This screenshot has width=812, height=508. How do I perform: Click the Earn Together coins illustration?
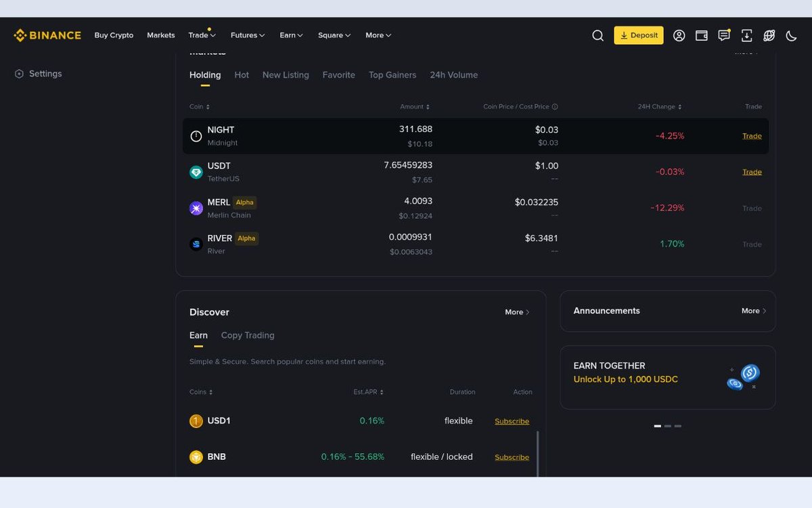click(743, 377)
